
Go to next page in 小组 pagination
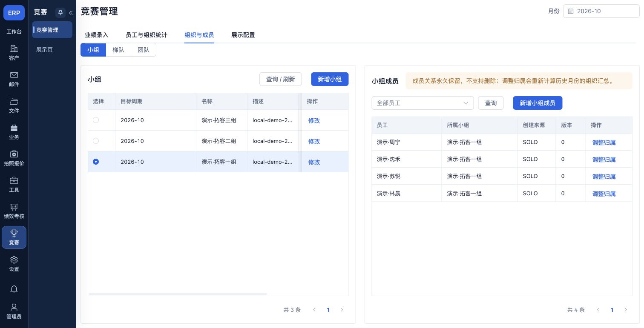coord(342,310)
